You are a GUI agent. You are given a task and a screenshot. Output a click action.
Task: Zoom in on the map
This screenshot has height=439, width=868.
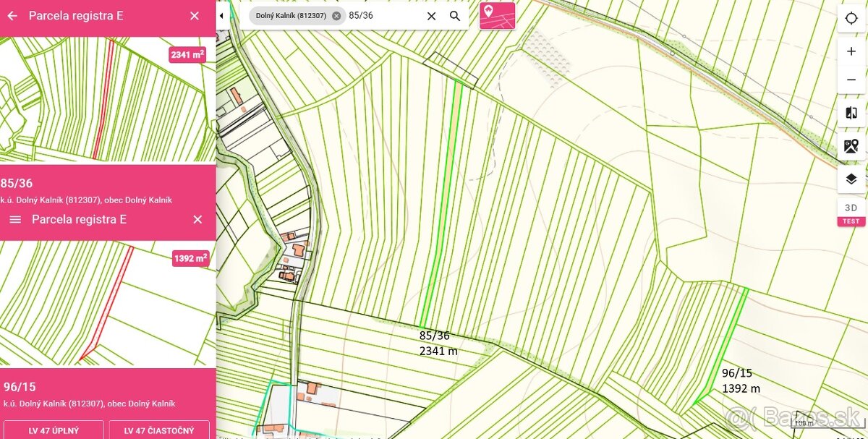[851, 52]
